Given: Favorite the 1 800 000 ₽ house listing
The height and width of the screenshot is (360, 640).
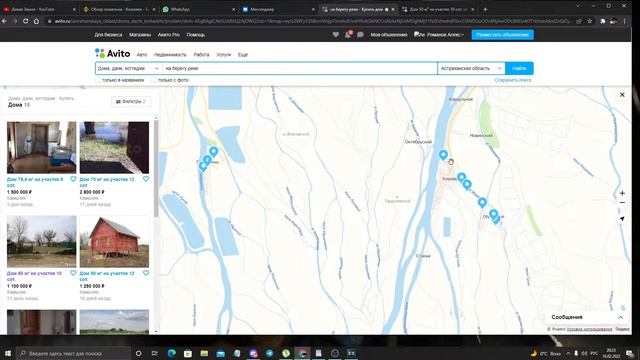Looking at the screenshot, I should pos(73,179).
